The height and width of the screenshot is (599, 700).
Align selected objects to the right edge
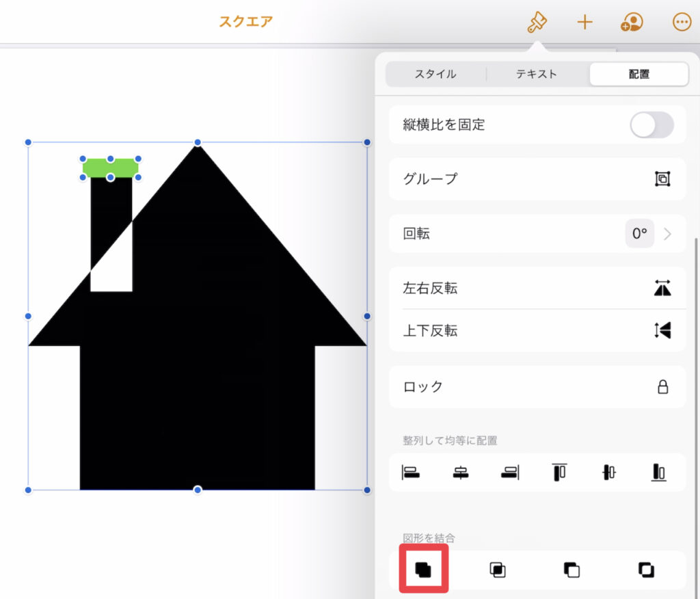[510, 472]
